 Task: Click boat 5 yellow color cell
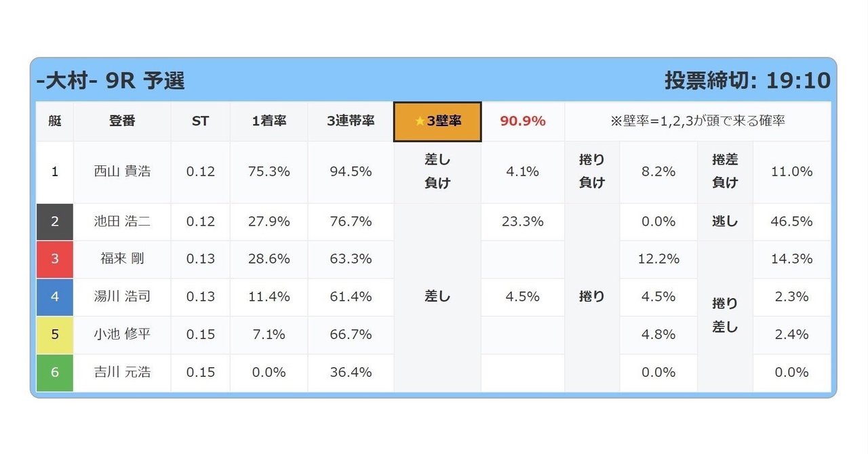[55, 335]
